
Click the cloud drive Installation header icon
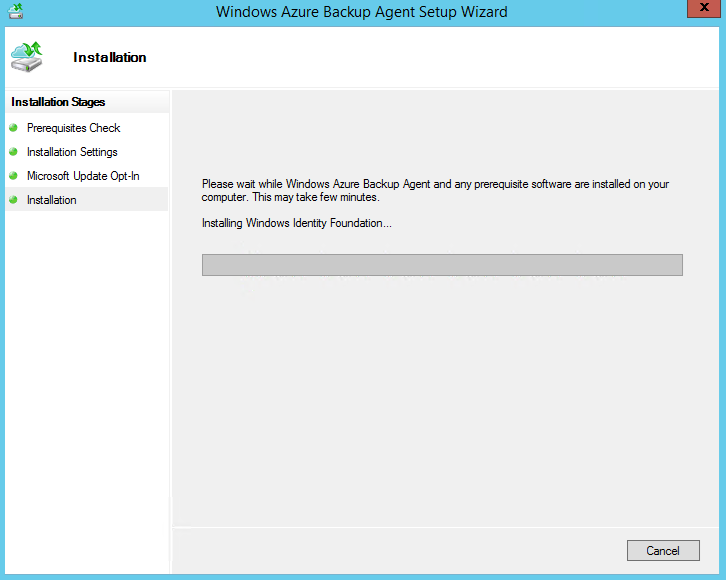point(26,57)
